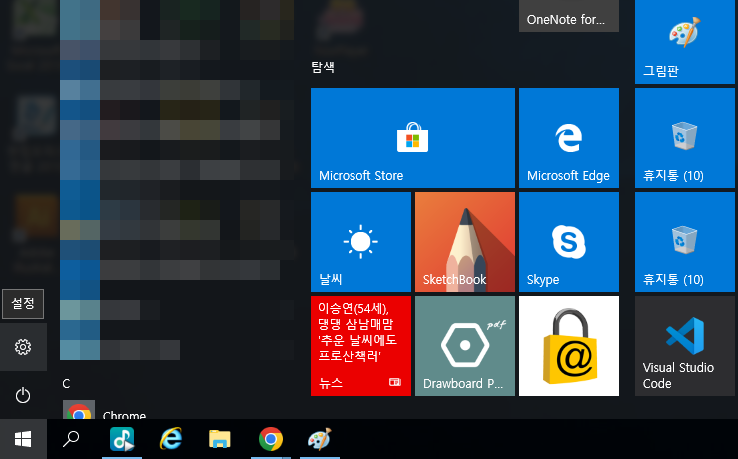Open the OneNote for... tile

coord(569,16)
